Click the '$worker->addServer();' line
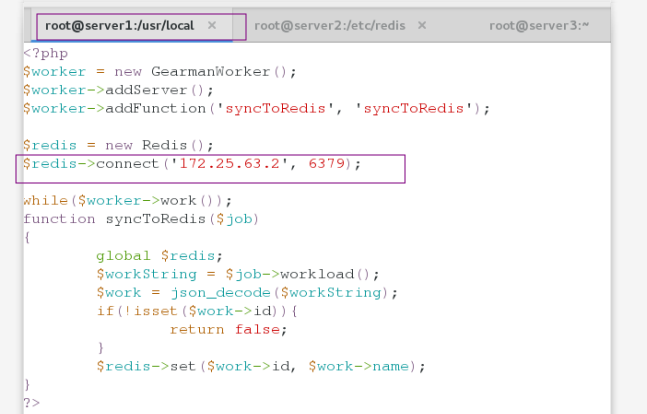 point(118,90)
